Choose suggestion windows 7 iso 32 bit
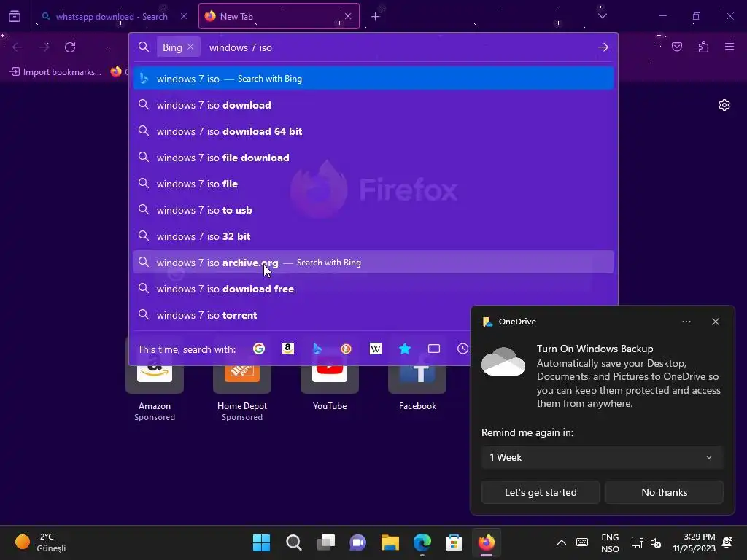This screenshot has height=560, width=747. click(x=373, y=236)
